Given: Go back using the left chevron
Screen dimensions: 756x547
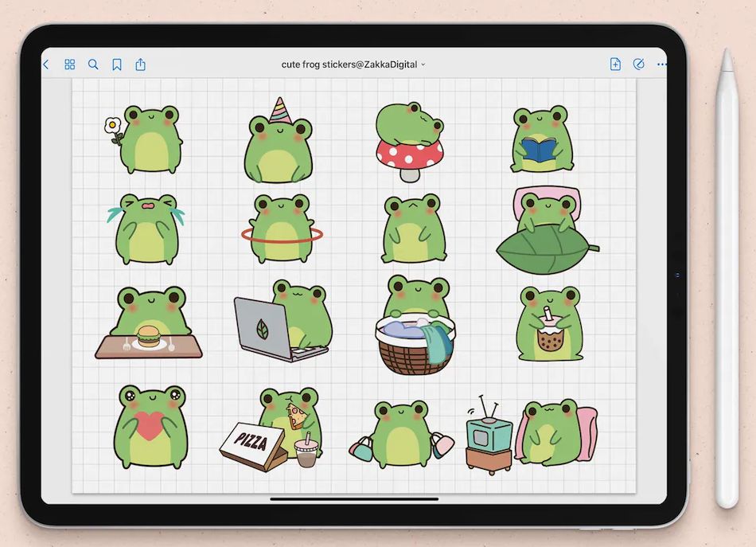Looking at the screenshot, I should pos(46,64).
